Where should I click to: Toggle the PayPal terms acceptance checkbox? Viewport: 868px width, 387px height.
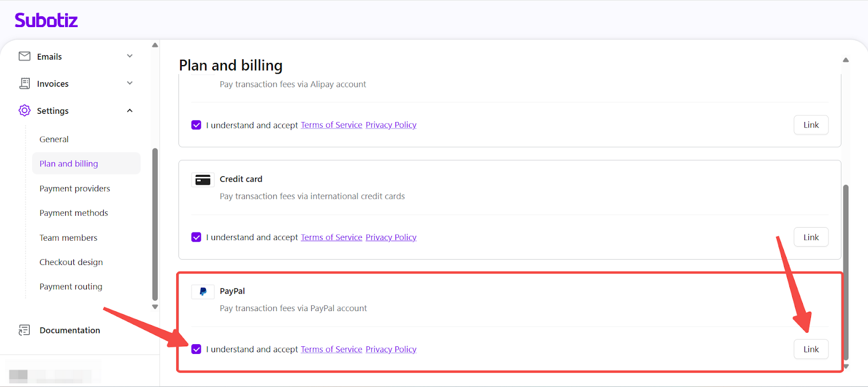[x=196, y=350]
